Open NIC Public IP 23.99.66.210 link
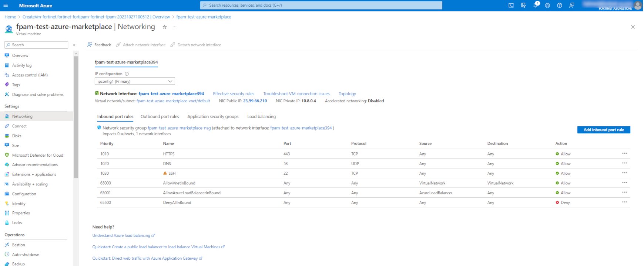 [255, 101]
